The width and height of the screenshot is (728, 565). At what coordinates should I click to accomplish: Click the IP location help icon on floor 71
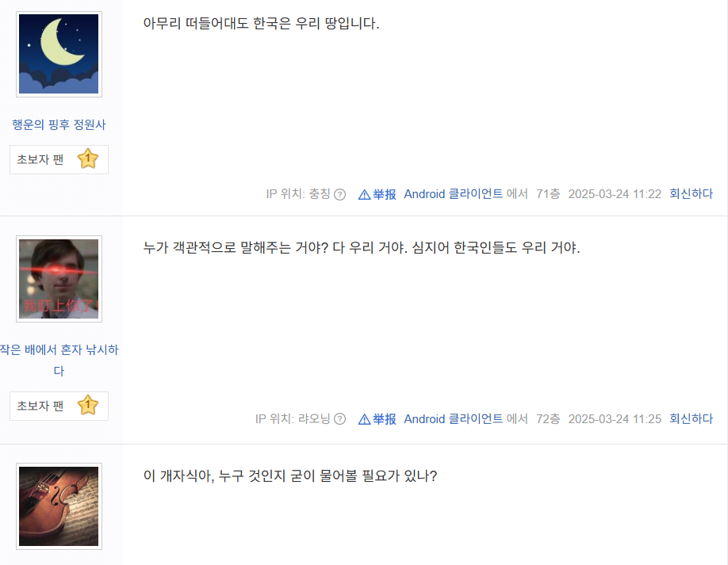[340, 194]
